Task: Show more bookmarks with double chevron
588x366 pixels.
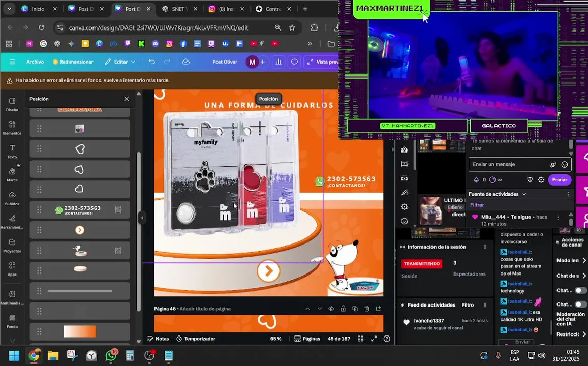Action: (x=310, y=44)
